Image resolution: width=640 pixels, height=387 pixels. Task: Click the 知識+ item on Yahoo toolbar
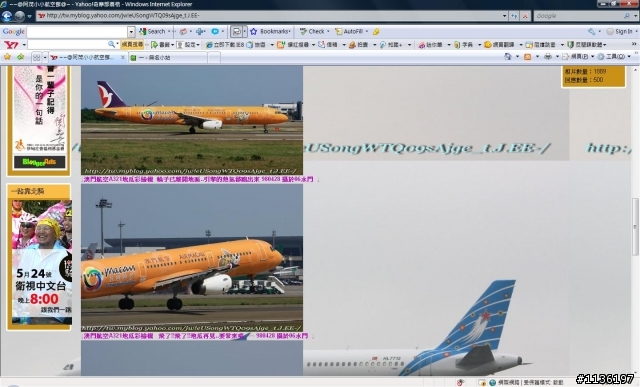[391, 44]
